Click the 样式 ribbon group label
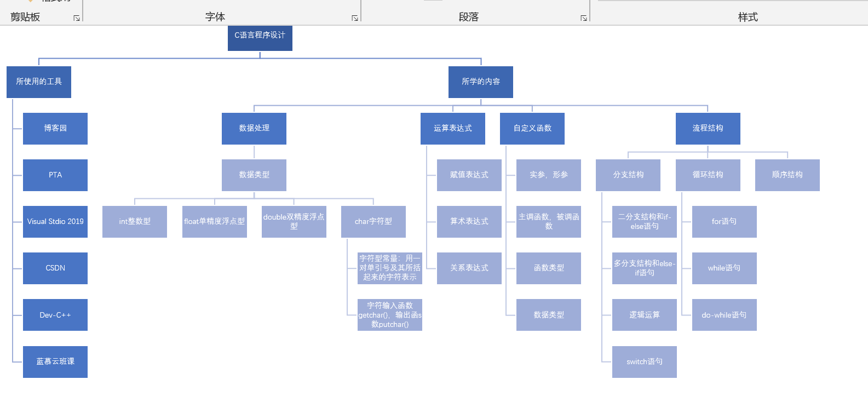 (748, 18)
